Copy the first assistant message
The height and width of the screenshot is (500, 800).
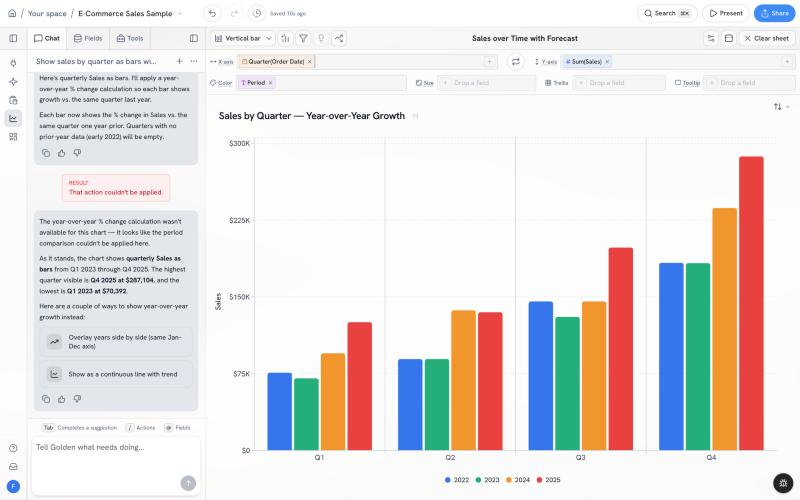[x=46, y=153]
